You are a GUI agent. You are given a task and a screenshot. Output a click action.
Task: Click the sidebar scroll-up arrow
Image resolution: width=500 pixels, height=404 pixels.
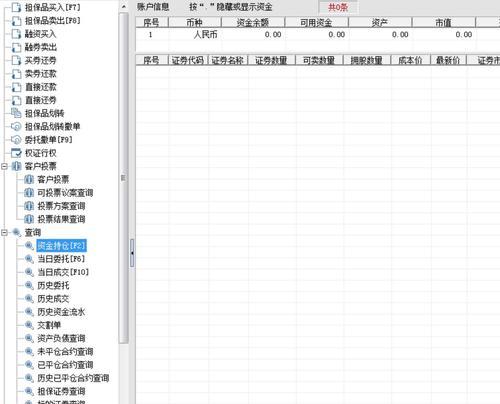tap(124, 7)
